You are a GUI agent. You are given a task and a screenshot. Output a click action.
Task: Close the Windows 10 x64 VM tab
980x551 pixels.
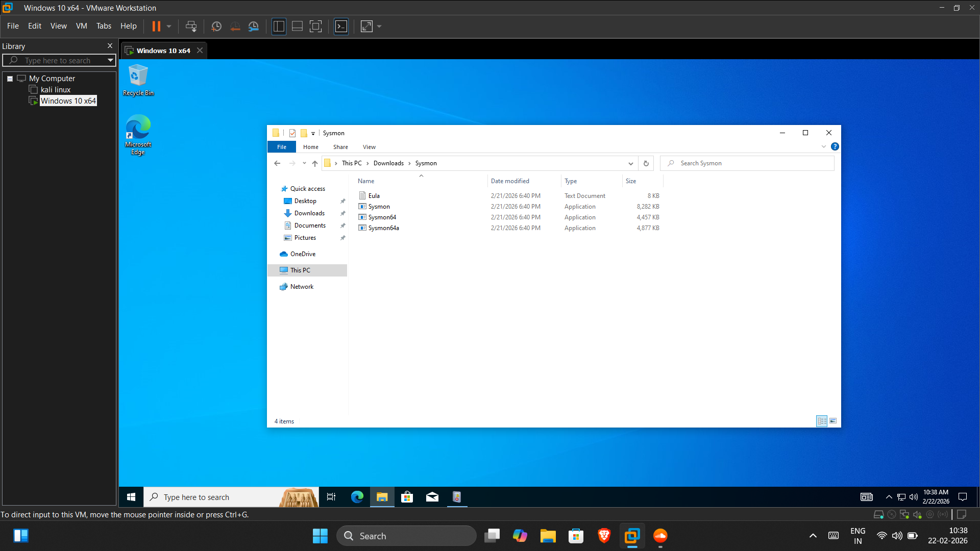tap(200, 51)
